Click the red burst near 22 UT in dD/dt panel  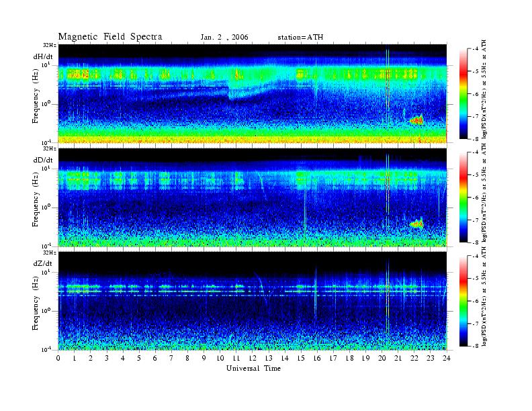[x=416, y=224]
